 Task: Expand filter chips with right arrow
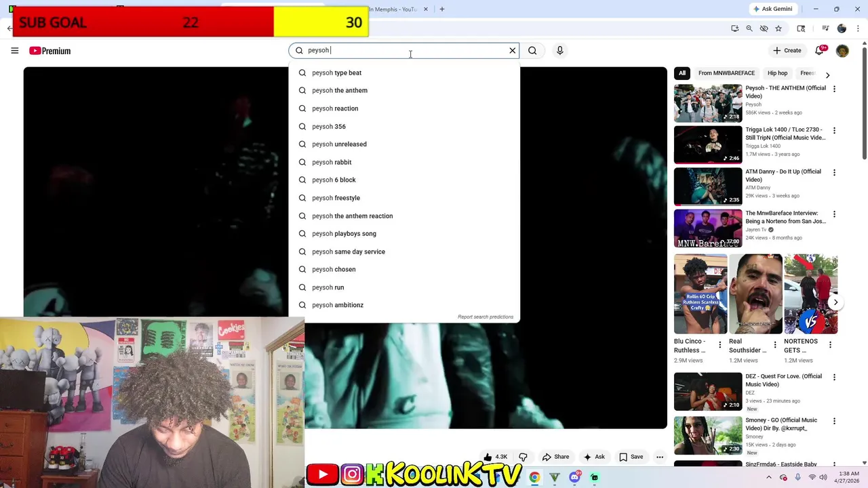(827, 75)
